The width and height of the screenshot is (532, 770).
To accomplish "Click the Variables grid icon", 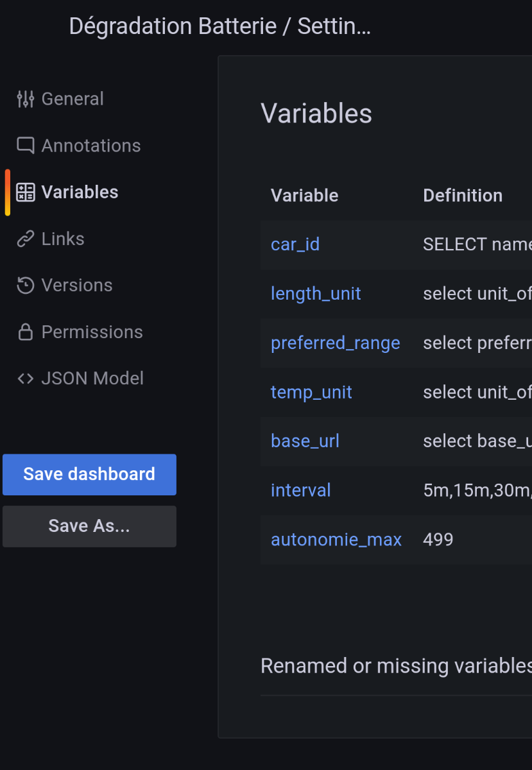I will tap(25, 192).
